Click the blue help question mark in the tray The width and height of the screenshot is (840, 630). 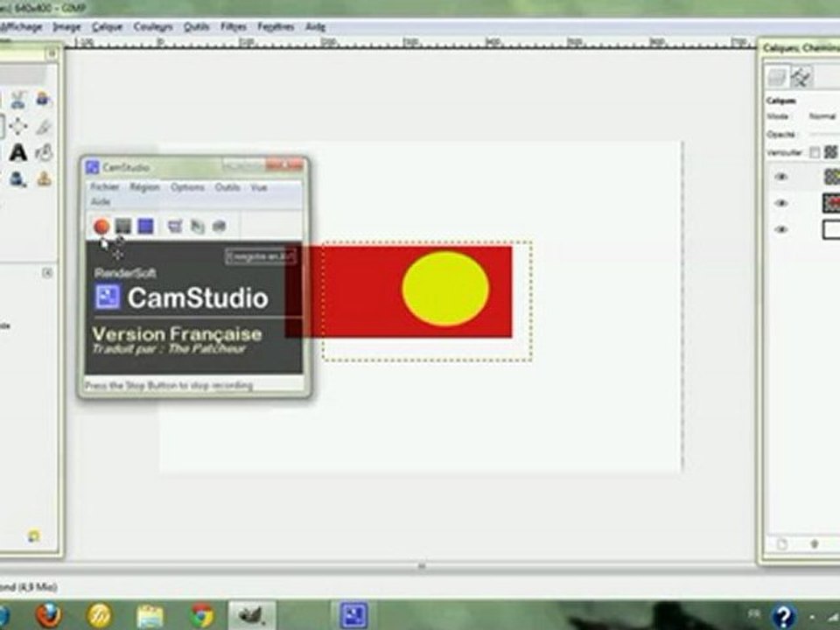pos(782,616)
